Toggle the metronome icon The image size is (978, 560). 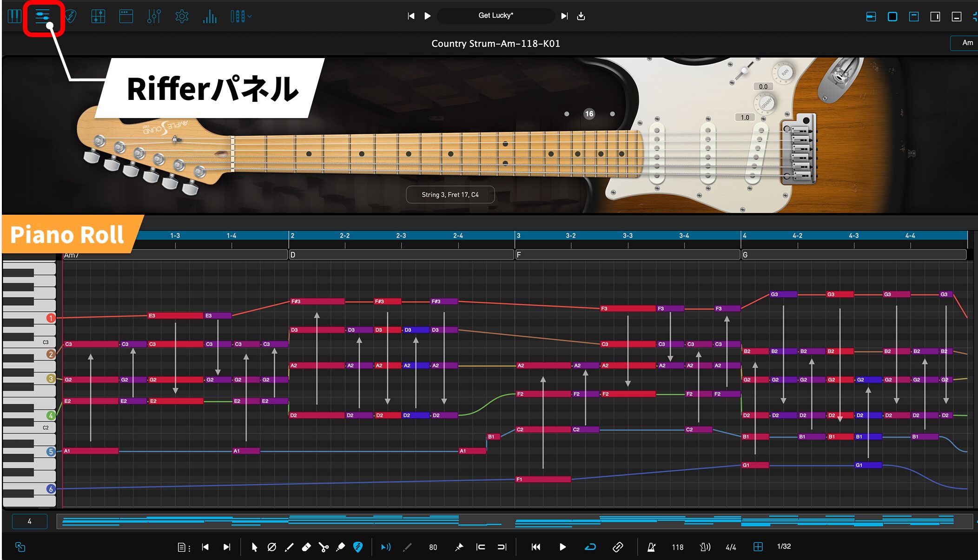point(651,547)
